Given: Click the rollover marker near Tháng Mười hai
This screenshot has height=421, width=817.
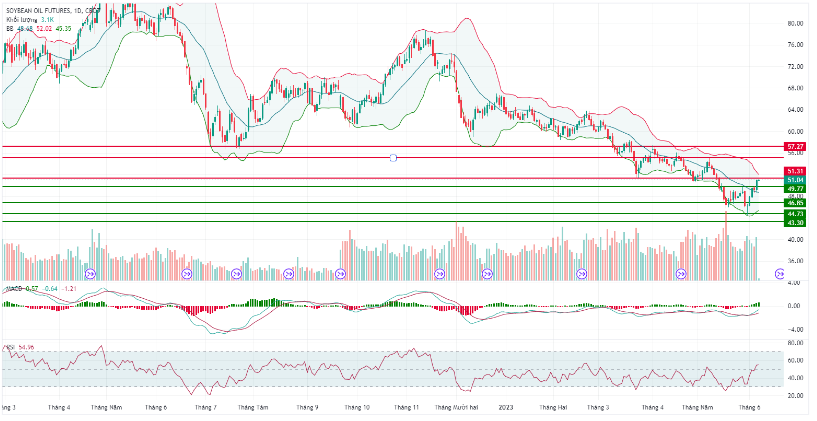Looking at the screenshot, I should (436, 273).
